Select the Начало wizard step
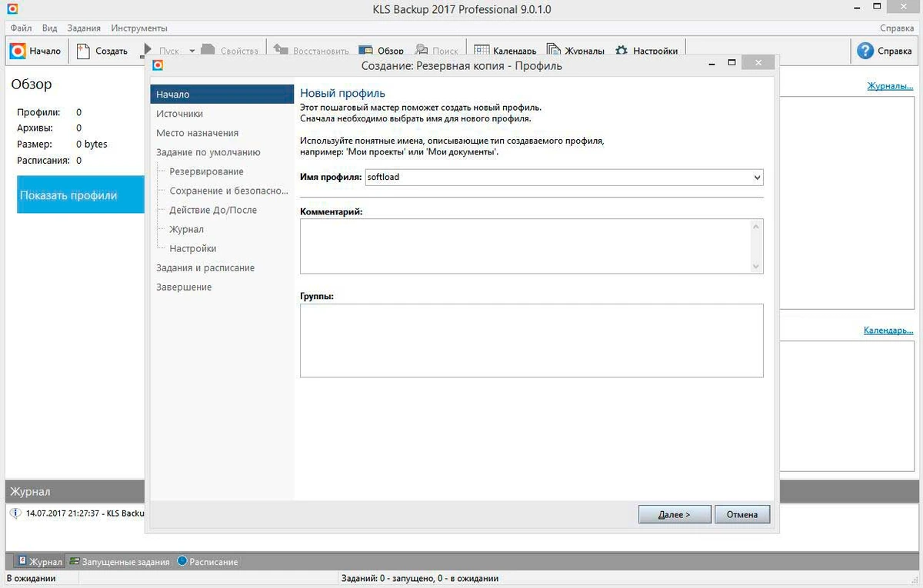This screenshot has width=923, height=588. 222,94
